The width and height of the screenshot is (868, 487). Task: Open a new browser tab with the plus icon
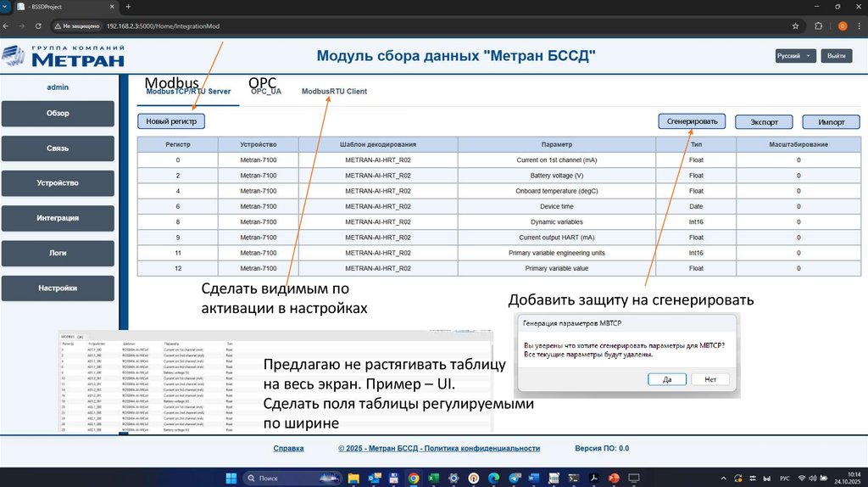click(129, 7)
